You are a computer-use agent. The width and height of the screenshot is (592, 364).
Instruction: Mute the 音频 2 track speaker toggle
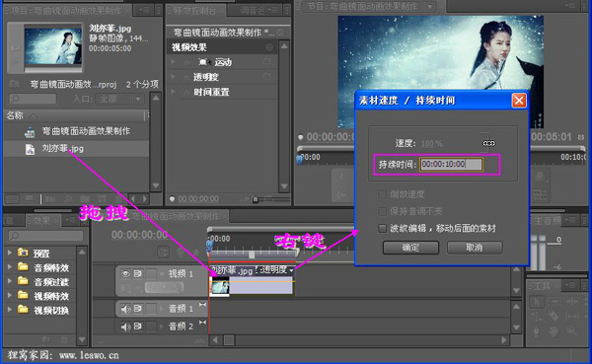pos(125,327)
